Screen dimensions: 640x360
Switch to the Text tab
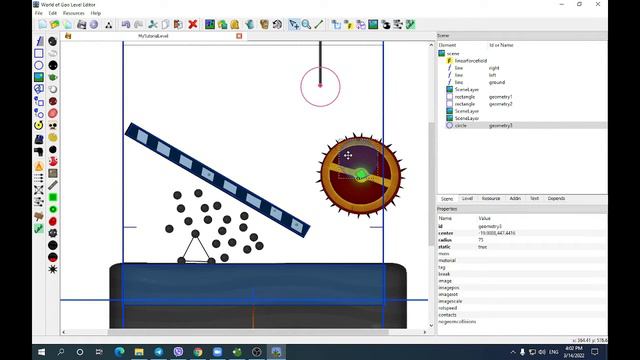tap(534, 198)
